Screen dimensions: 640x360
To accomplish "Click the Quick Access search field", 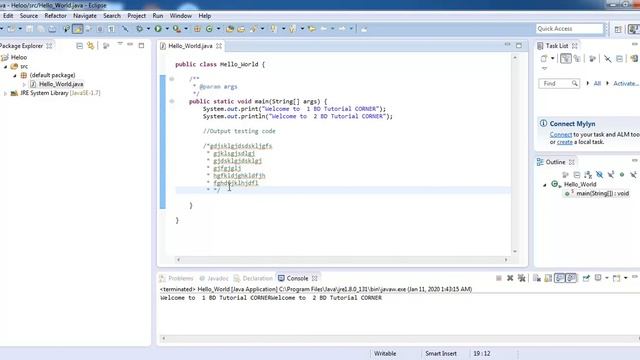I will pos(569,29).
